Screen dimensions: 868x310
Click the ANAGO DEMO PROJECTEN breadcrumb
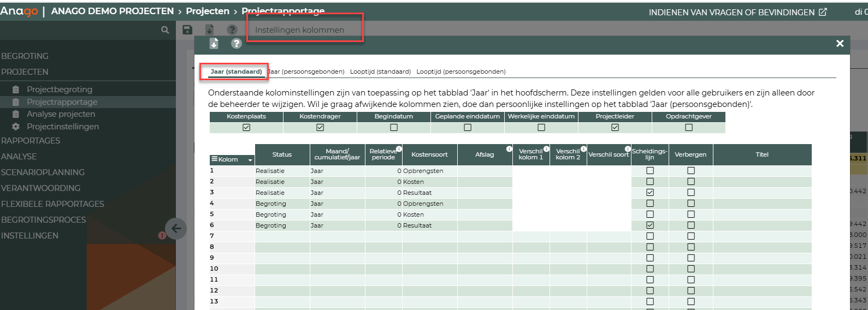pos(113,11)
